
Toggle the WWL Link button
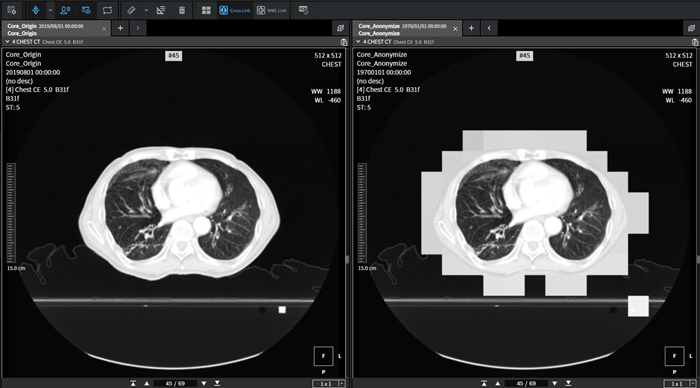(x=271, y=10)
